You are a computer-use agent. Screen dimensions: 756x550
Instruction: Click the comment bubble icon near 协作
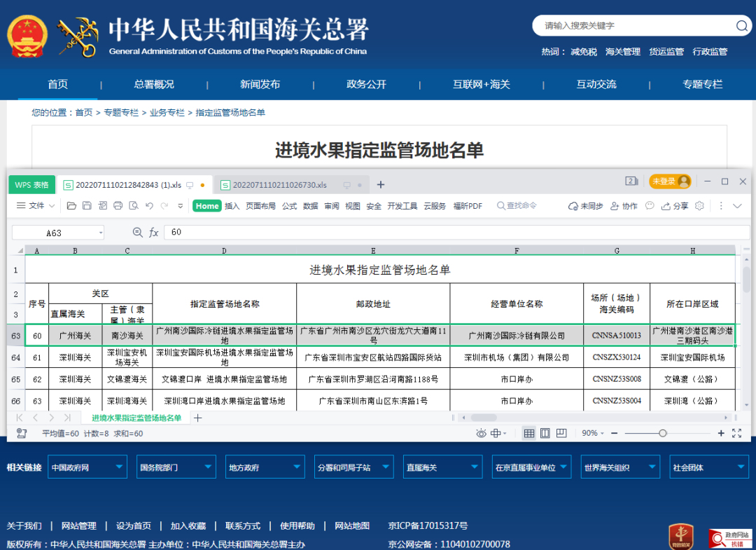tap(650, 206)
